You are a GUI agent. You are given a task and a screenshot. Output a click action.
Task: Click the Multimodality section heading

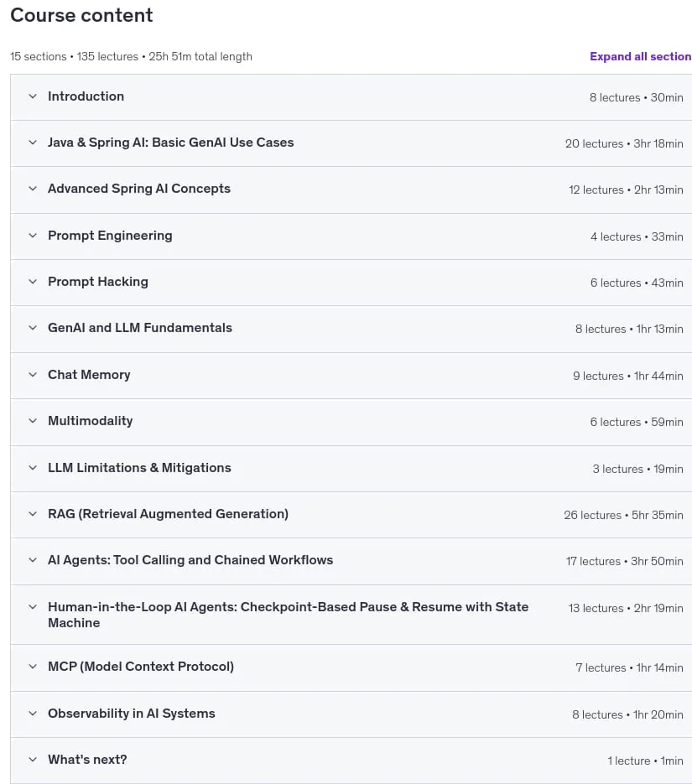(x=91, y=421)
